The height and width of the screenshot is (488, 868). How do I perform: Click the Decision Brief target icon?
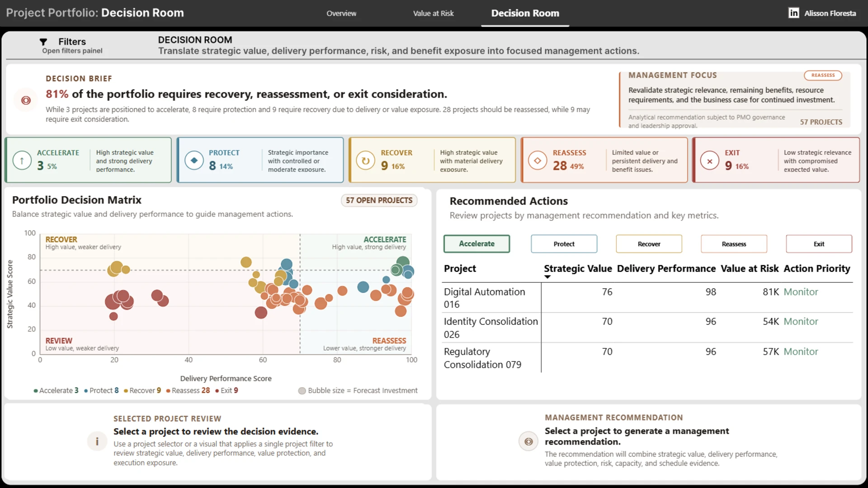[x=26, y=100]
